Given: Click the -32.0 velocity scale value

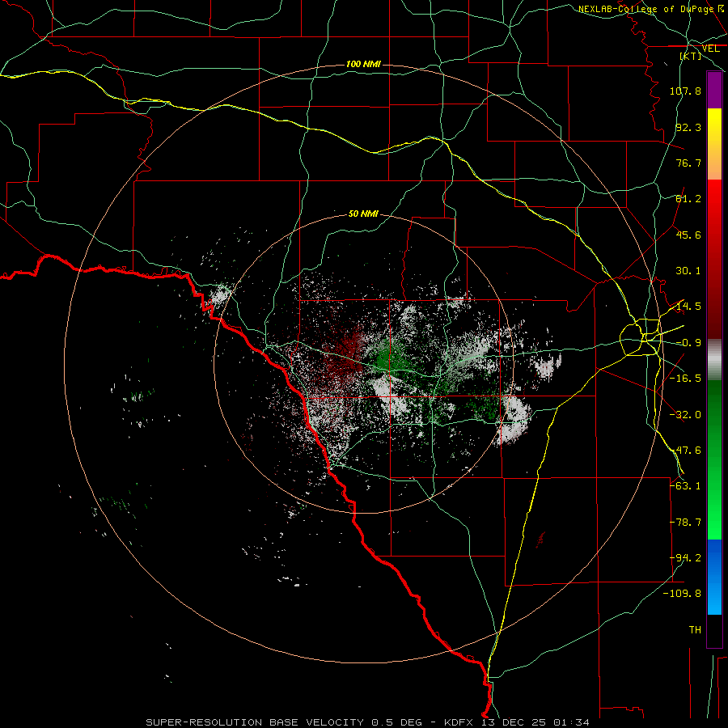Looking at the screenshot, I should [685, 415].
